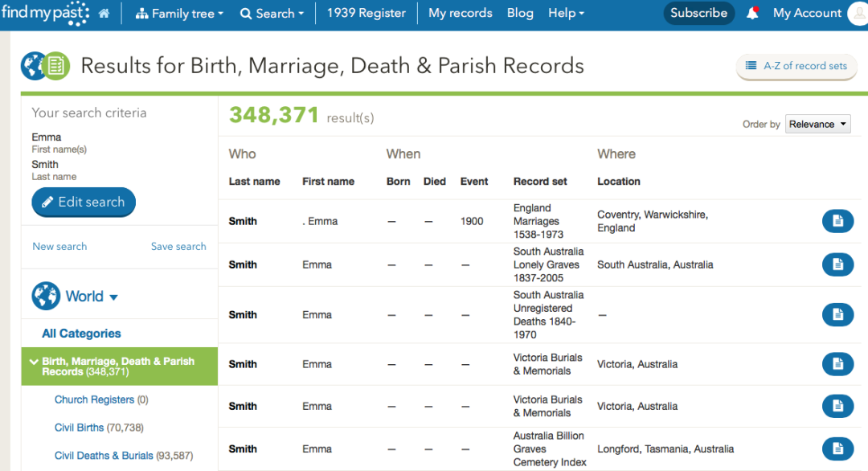Go to the 1939 Register page
The image size is (868, 471).
pos(366,14)
